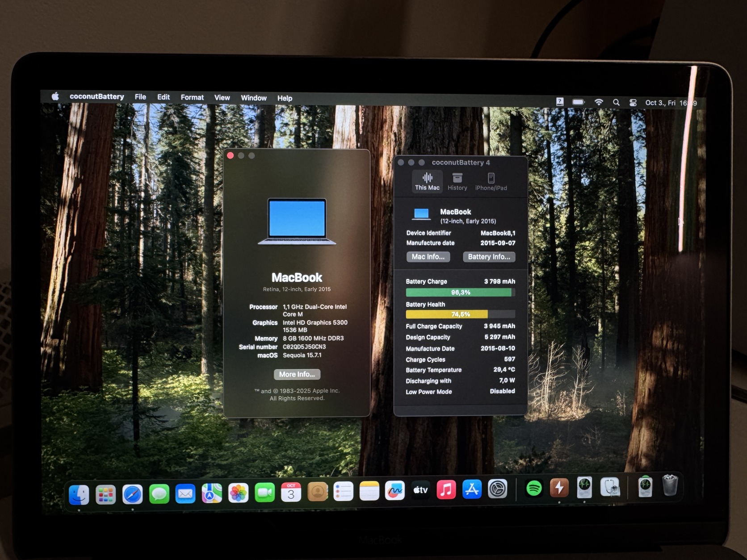This screenshot has height=560, width=747.
Task: Open the File menu
Action: [x=140, y=96]
